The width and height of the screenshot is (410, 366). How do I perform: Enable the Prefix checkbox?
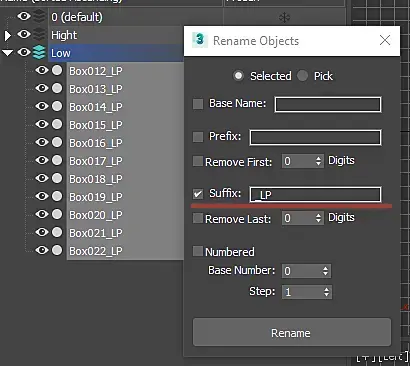198,137
